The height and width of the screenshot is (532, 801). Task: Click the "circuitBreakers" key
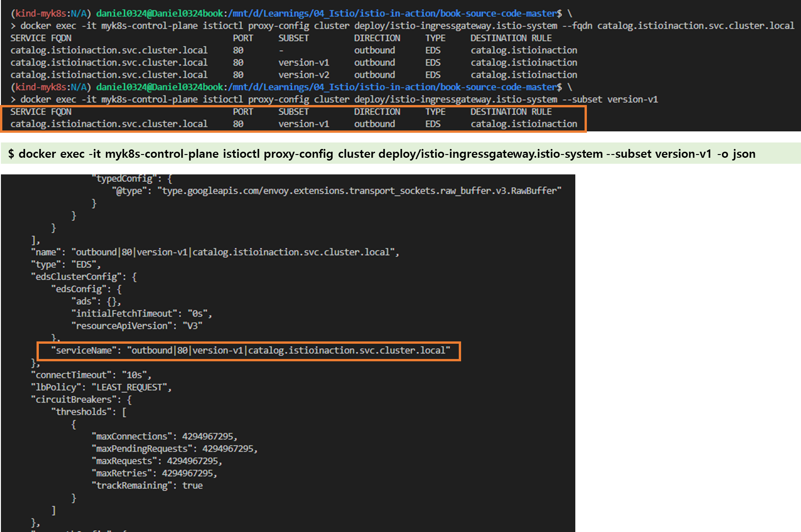[74, 400]
